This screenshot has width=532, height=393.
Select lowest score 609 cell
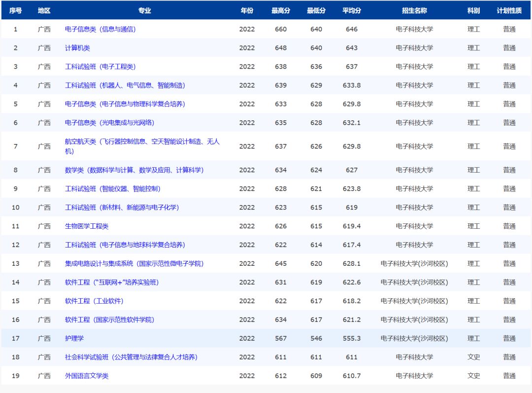point(316,375)
